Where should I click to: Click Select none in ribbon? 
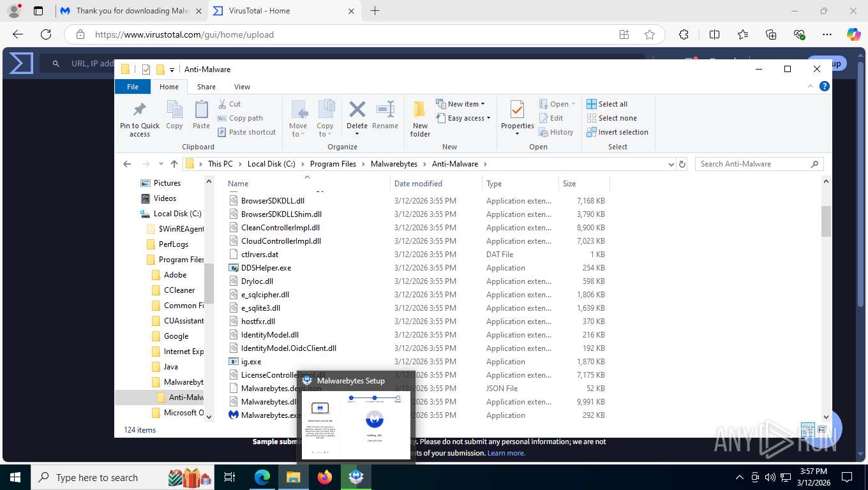611,118
